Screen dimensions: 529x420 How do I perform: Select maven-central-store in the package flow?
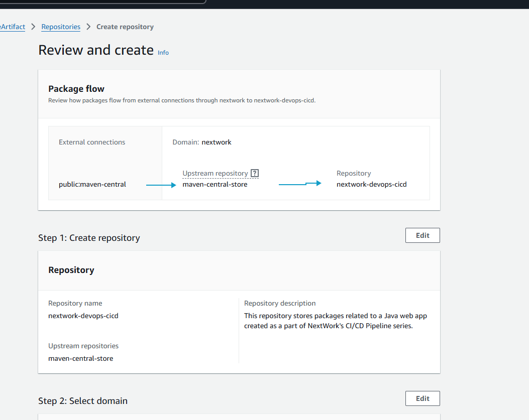[215, 184]
